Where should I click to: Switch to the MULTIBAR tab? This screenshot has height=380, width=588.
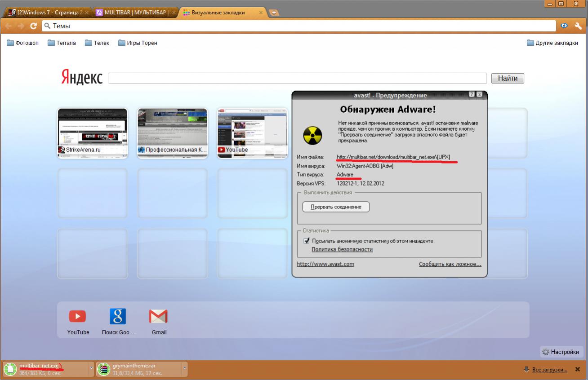[136, 13]
